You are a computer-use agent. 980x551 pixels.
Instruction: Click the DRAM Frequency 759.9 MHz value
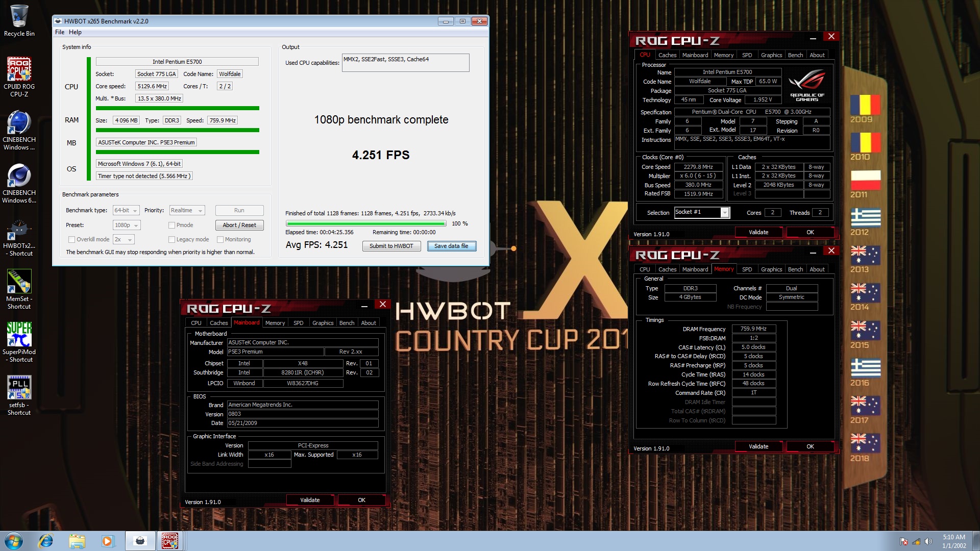754,329
